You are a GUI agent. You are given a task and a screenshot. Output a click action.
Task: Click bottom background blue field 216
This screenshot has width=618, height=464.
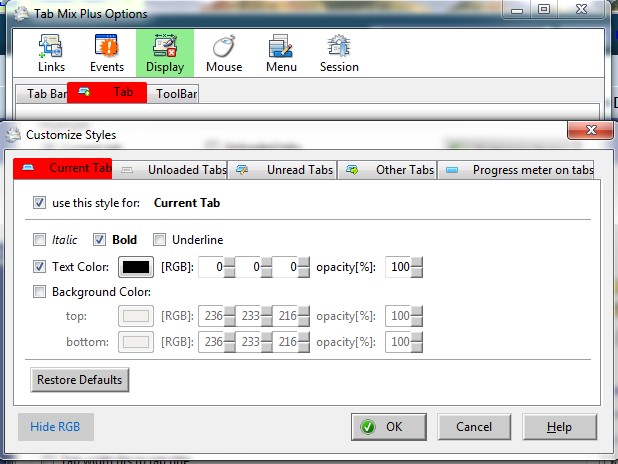[x=285, y=342]
